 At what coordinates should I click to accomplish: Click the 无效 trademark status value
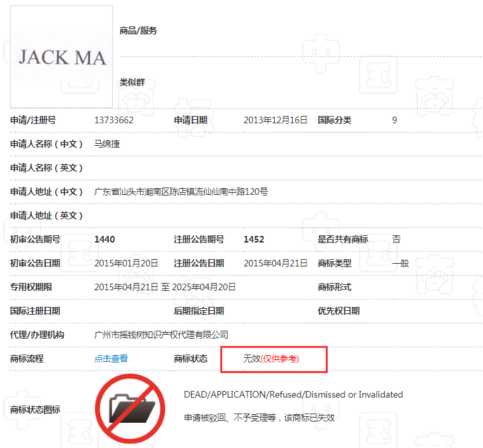[x=271, y=359]
